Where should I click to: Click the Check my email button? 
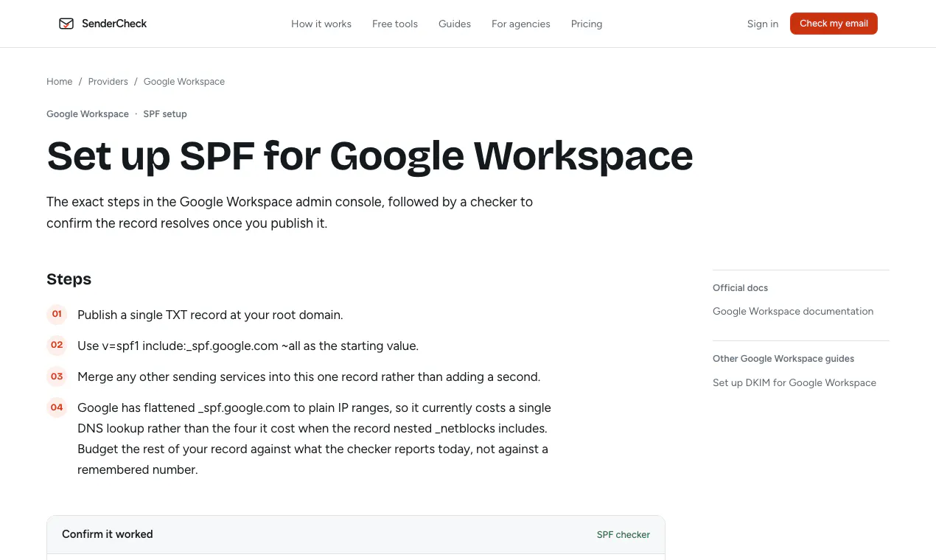834,24
